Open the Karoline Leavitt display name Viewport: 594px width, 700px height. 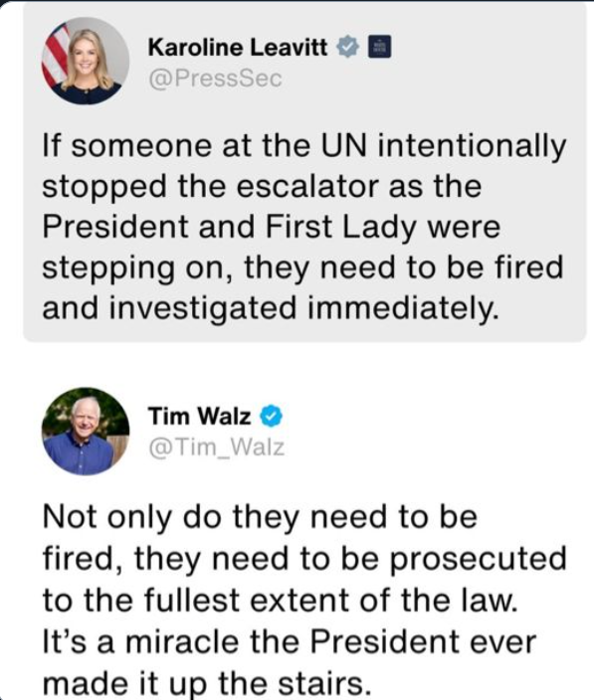click(x=238, y=48)
